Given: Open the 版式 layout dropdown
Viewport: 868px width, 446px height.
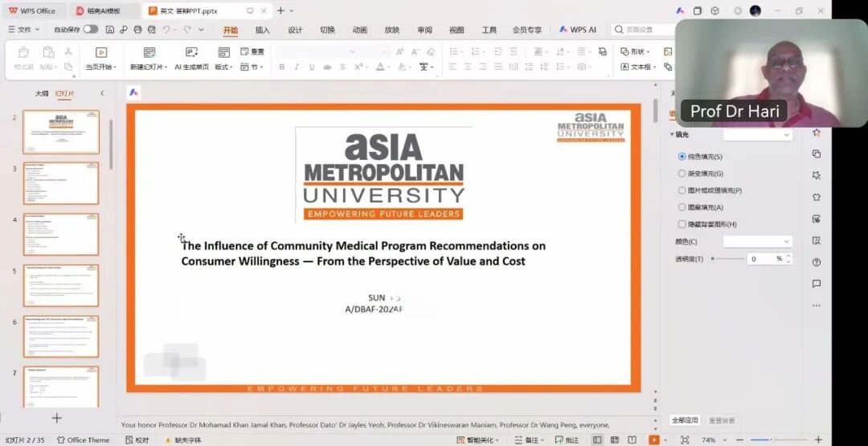Looking at the screenshot, I should pos(223,67).
